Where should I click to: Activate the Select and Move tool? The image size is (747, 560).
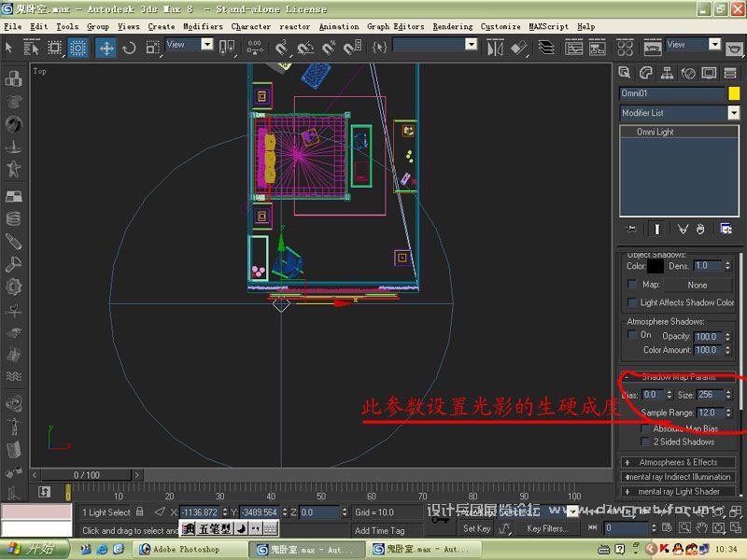[x=106, y=48]
